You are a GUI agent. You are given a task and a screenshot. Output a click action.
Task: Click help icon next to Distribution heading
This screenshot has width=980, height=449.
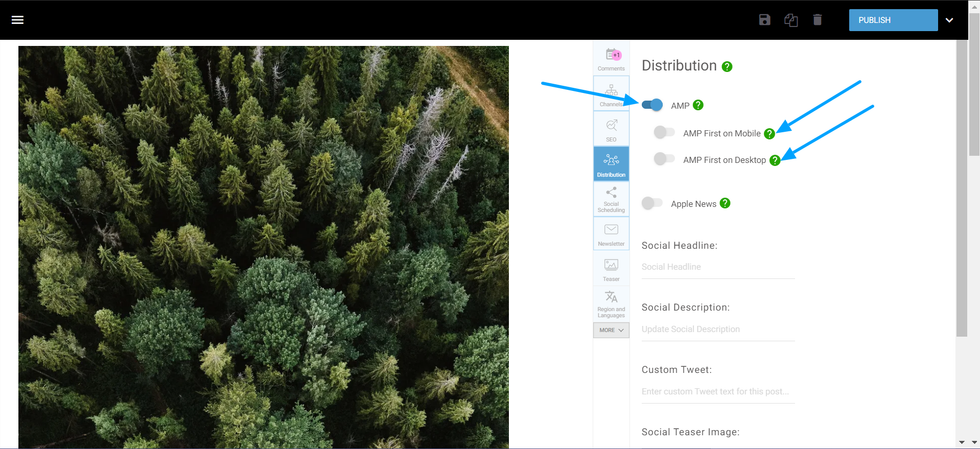pos(727,67)
